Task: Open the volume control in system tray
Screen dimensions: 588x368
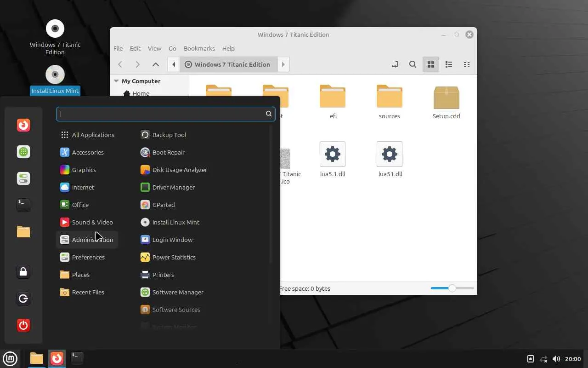Action: point(556,359)
